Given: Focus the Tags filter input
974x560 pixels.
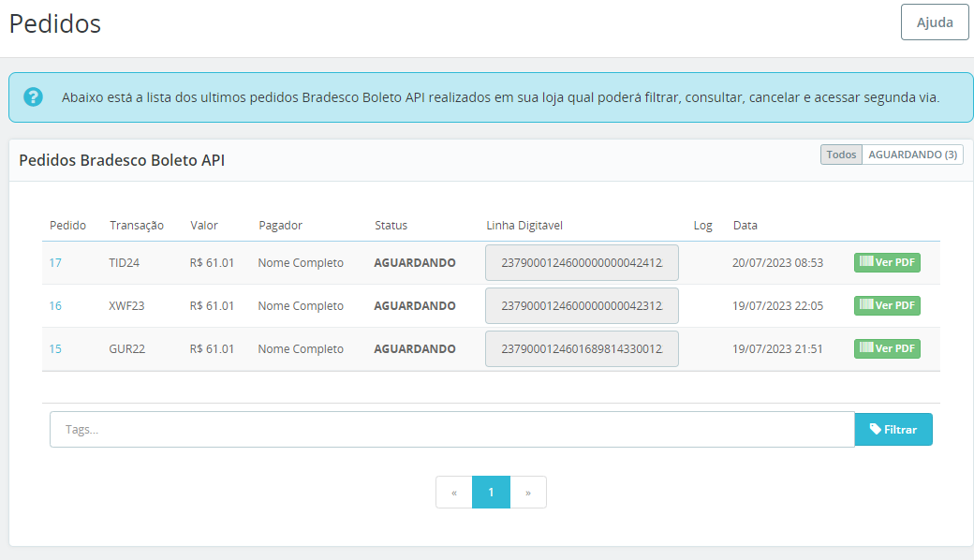Looking at the screenshot, I should [452, 430].
